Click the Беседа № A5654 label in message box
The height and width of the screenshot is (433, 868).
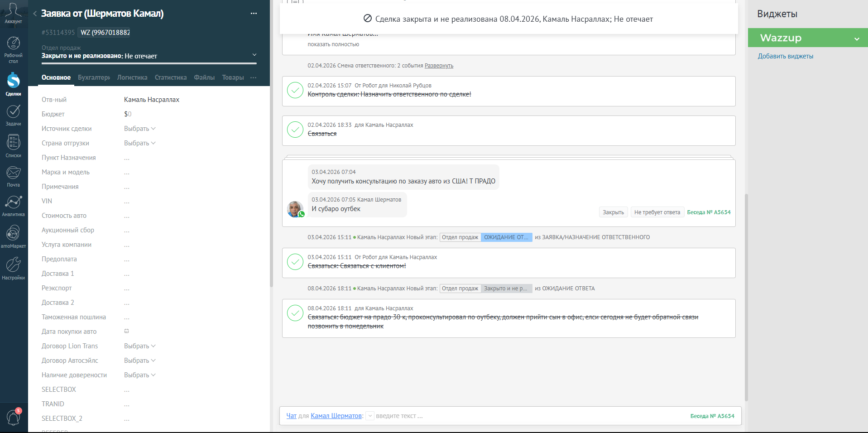tap(712, 416)
